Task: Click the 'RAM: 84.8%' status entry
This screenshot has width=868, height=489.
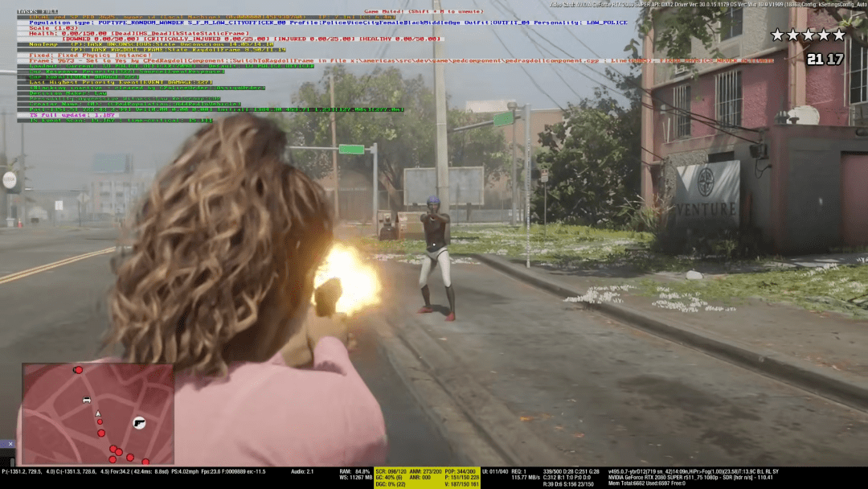Action: pyautogui.click(x=355, y=472)
